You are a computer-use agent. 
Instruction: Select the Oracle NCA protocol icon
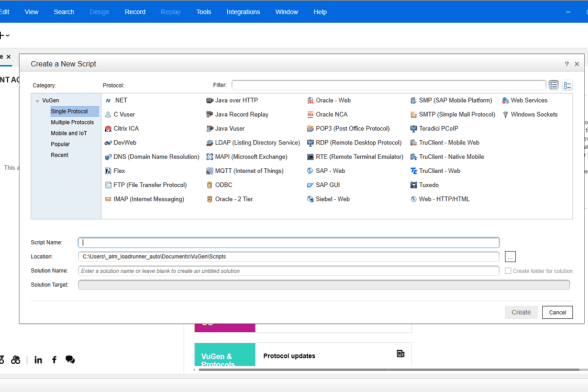click(310, 115)
